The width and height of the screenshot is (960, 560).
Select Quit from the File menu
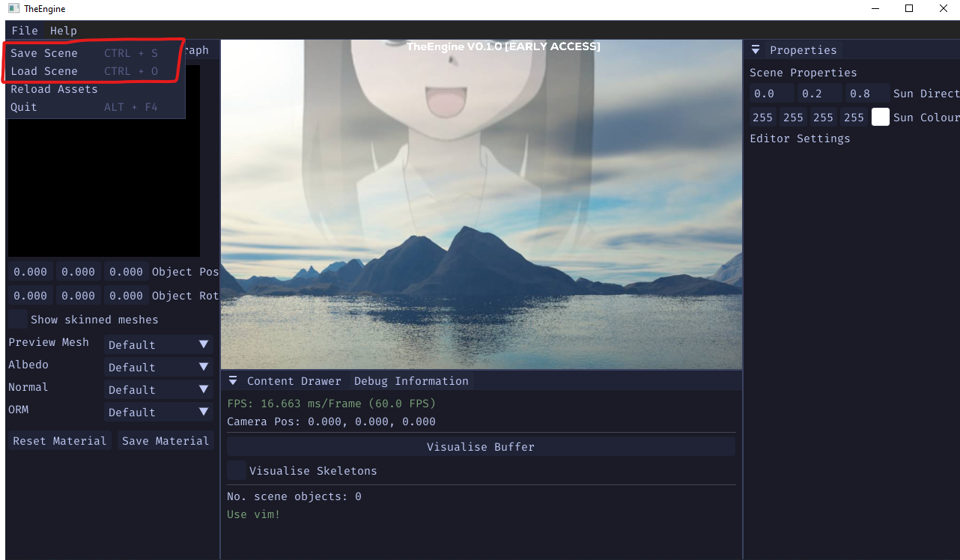(x=94, y=107)
